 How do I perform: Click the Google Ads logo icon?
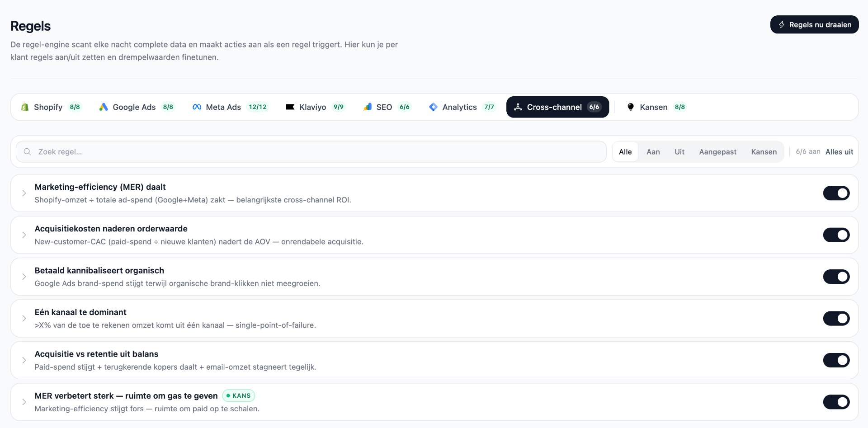point(104,107)
